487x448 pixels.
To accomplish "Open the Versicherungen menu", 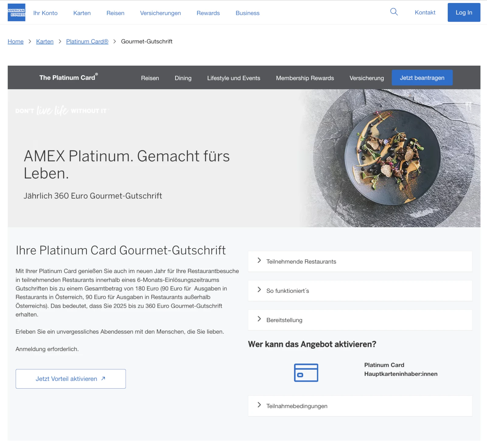I will pos(160,13).
